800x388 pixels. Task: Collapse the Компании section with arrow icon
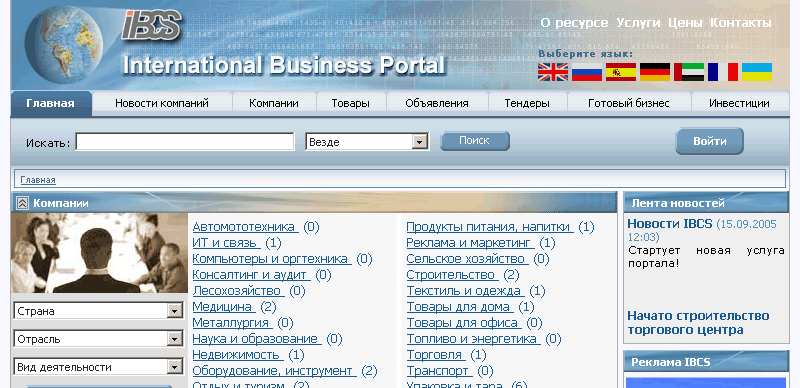(x=22, y=203)
